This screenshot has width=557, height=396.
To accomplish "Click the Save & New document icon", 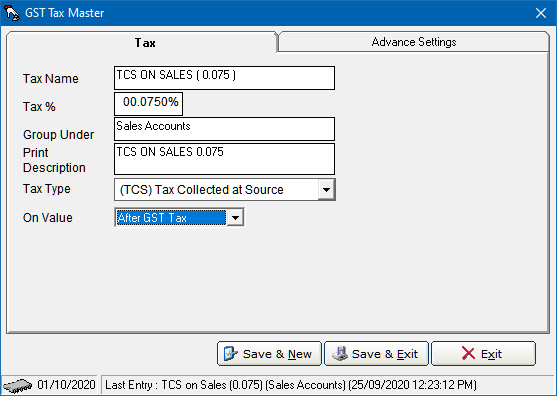I will click(x=230, y=353).
